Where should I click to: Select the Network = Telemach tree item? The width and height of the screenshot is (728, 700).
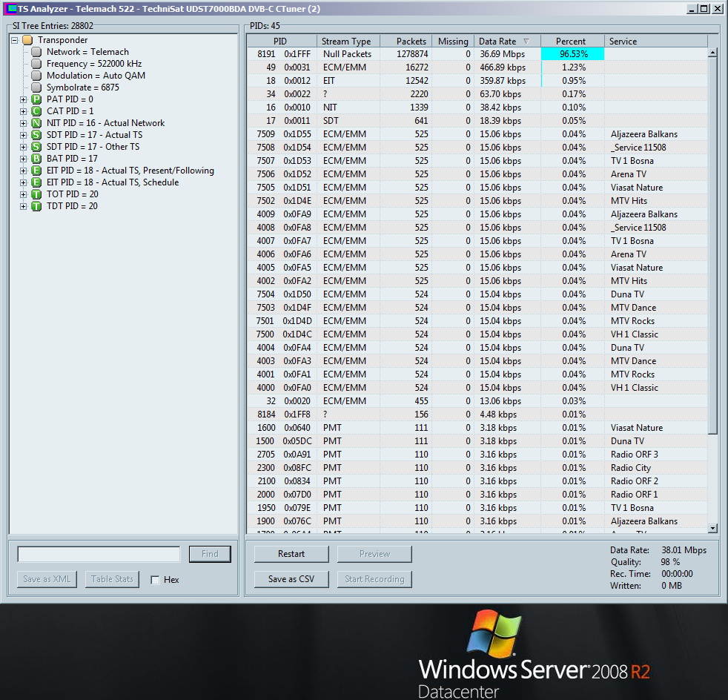coord(87,52)
